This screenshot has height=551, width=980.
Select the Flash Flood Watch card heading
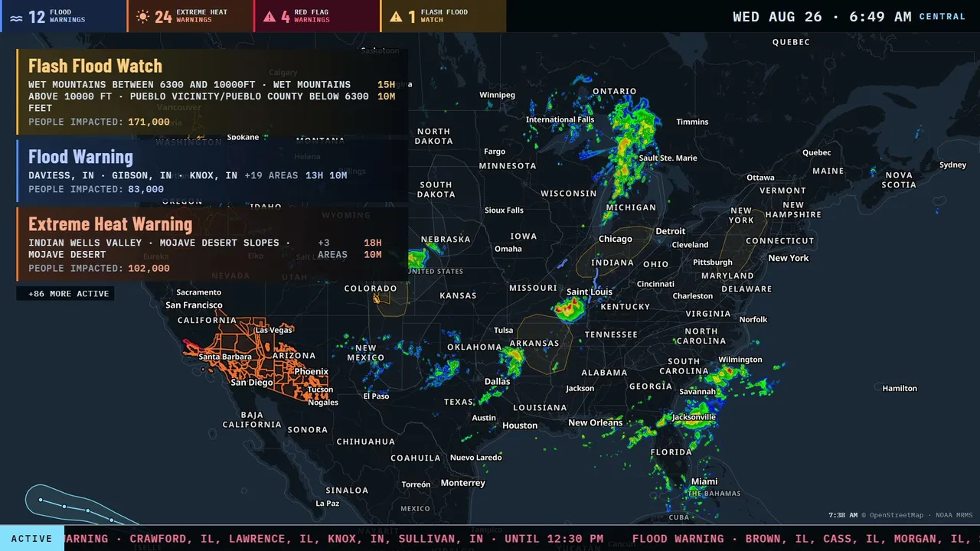[95, 66]
